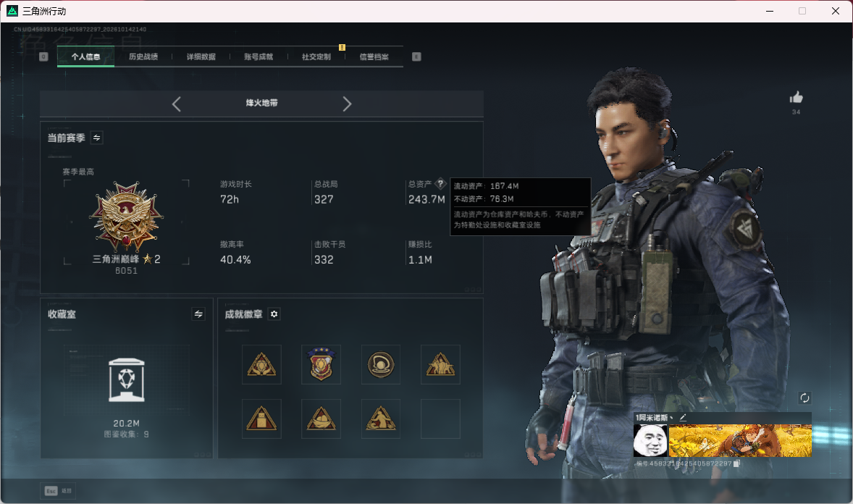This screenshot has height=504, width=853.
Task: Click the Q key previous-tab icon
Action: click(x=43, y=56)
